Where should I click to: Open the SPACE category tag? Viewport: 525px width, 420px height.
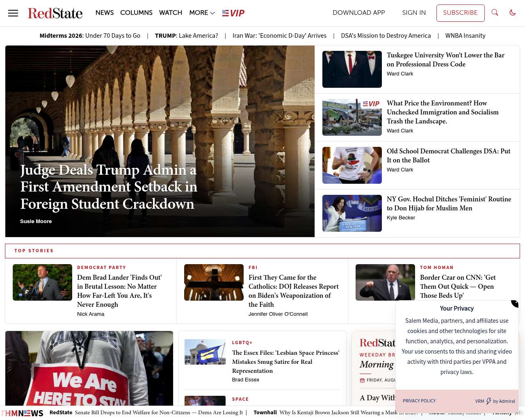[240, 399]
